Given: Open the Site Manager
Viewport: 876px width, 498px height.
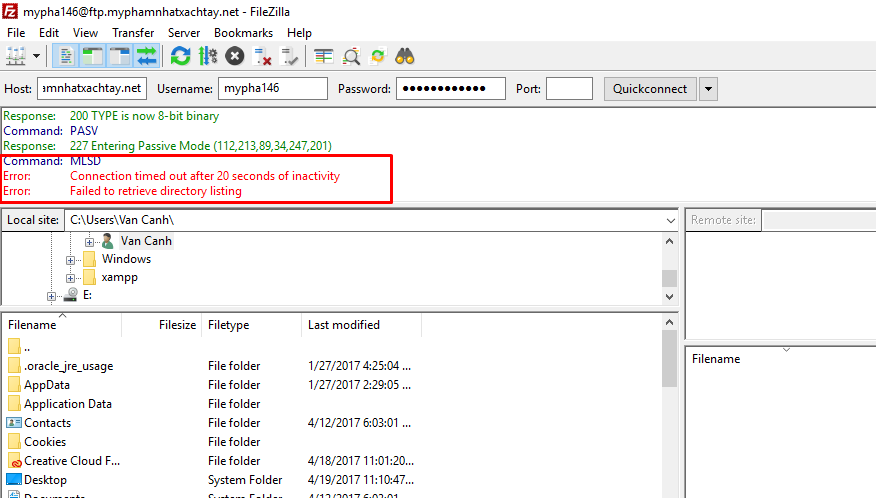Looking at the screenshot, I should (x=16, y=56).
